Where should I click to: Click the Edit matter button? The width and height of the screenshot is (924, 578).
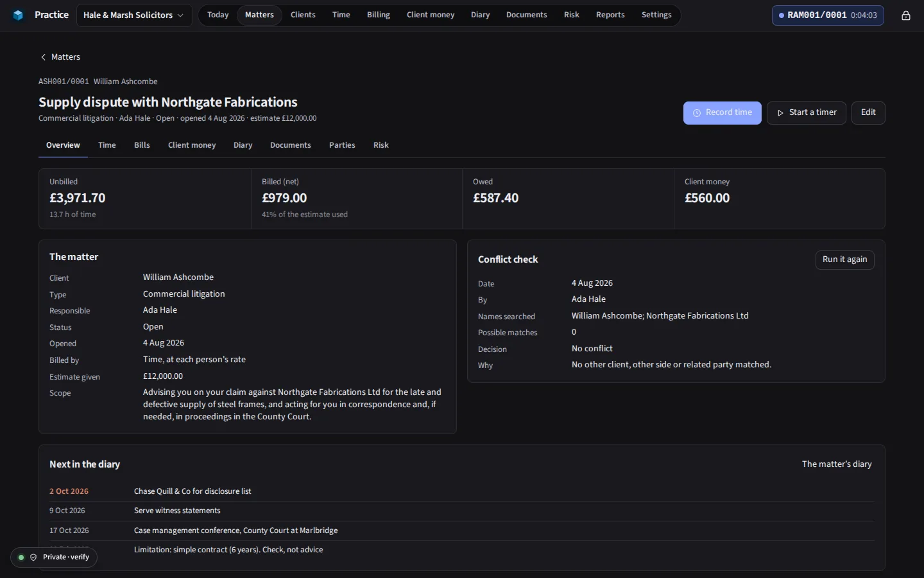coord(868,113)
